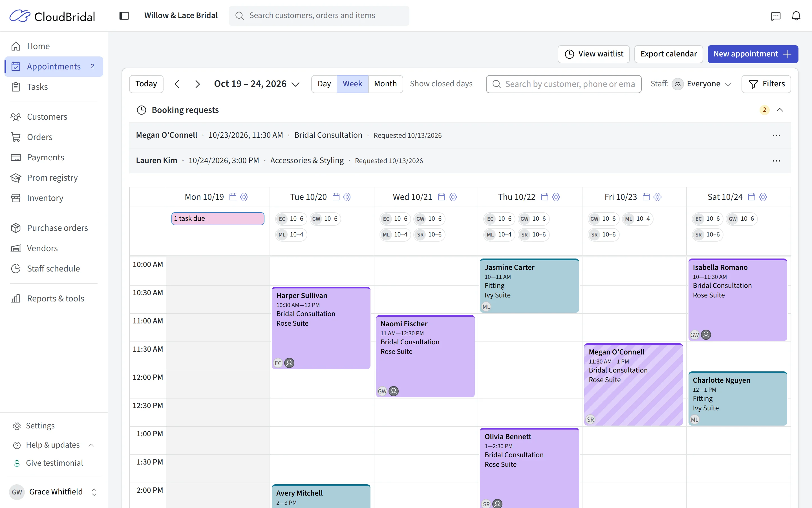Click Export calendar

668,54
